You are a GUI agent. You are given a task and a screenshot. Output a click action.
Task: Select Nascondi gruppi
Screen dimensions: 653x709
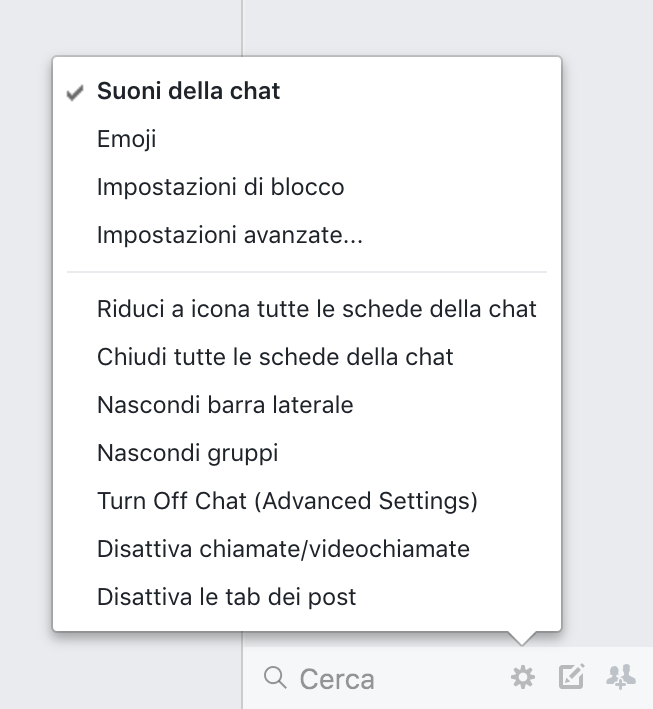(x=187, y=453)
